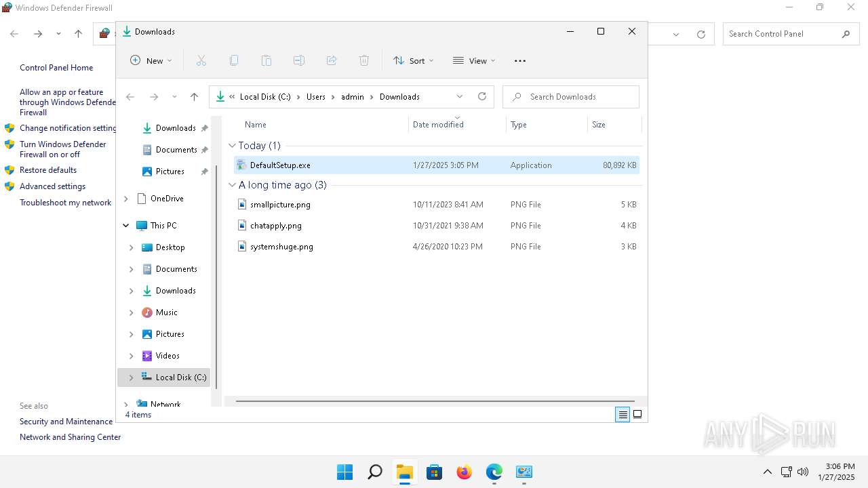
Task: Click the network tray icon
Action: point(786,472)
